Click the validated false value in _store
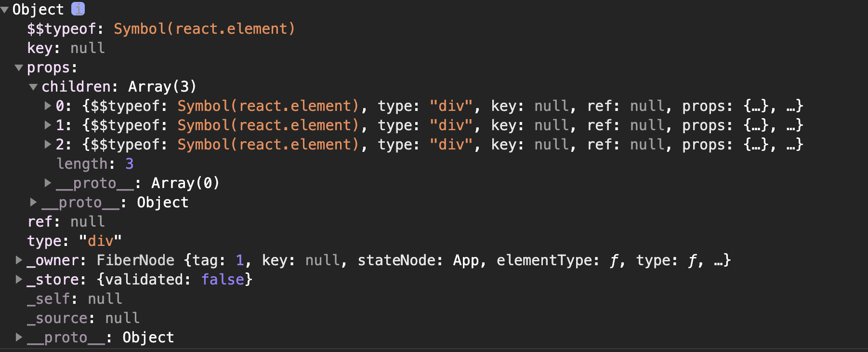Screen dimensions: 868x352 pyautogui.click(x=223, y=280)
